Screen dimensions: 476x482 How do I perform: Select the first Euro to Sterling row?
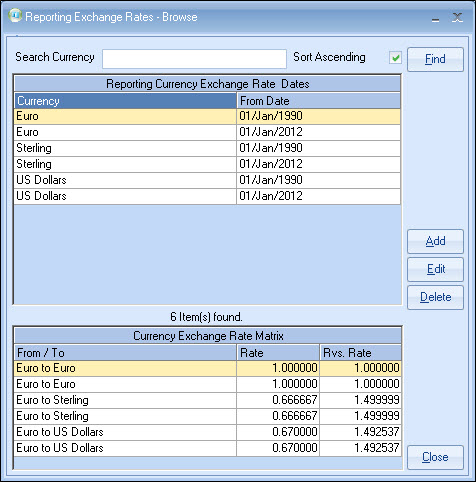(x=208, y=400)
